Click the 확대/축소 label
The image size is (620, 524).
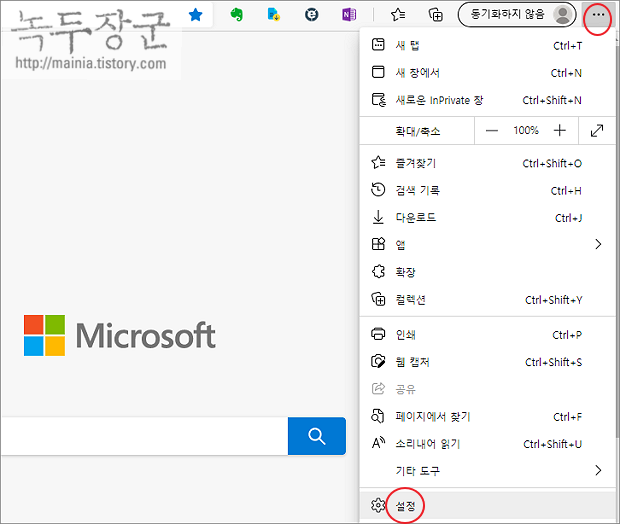[418, 131]
